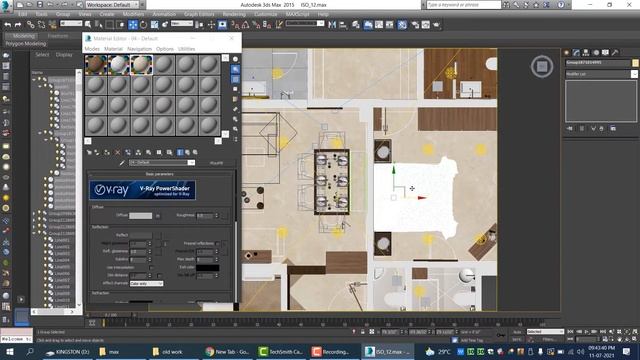
Task: Open the Rendering menu
Action: coord(234,14)
